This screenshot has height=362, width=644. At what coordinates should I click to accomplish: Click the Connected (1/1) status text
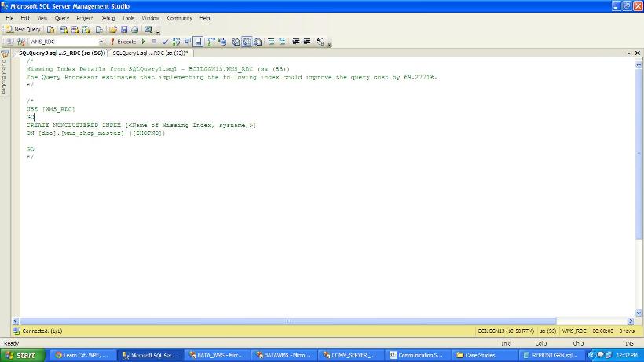pos(42,331)
